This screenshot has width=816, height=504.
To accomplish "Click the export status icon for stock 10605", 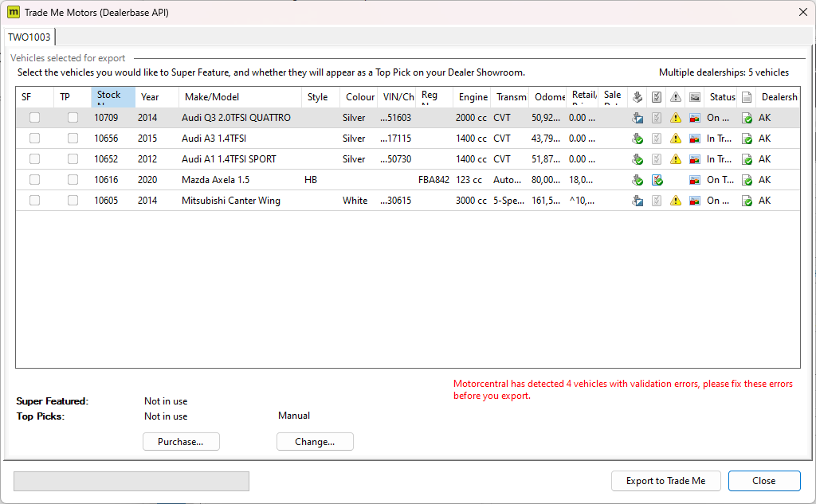I will (637, 201).
